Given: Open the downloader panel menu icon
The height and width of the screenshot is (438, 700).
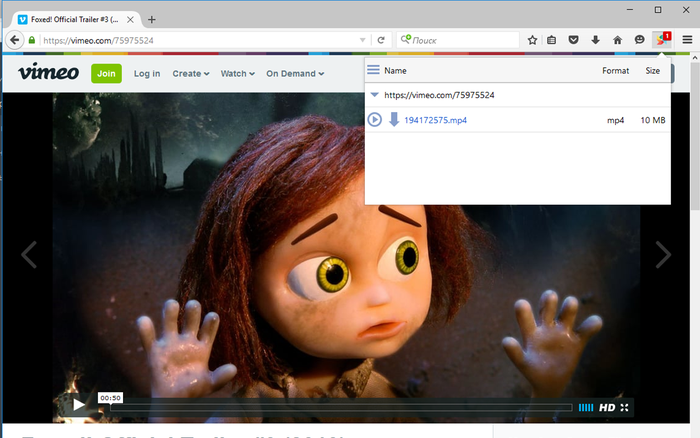Looking at the screenshot, I should click(x=373, y=70).
